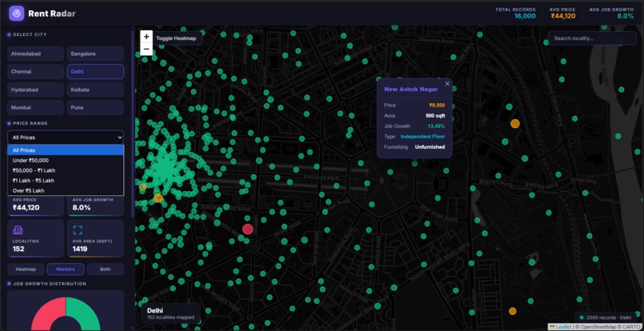The height and width of the screenshot is (331, 644).
Task: Choose ₹1 Lakh - ₹5 Lakh option
Action: (x=66, y=181)
